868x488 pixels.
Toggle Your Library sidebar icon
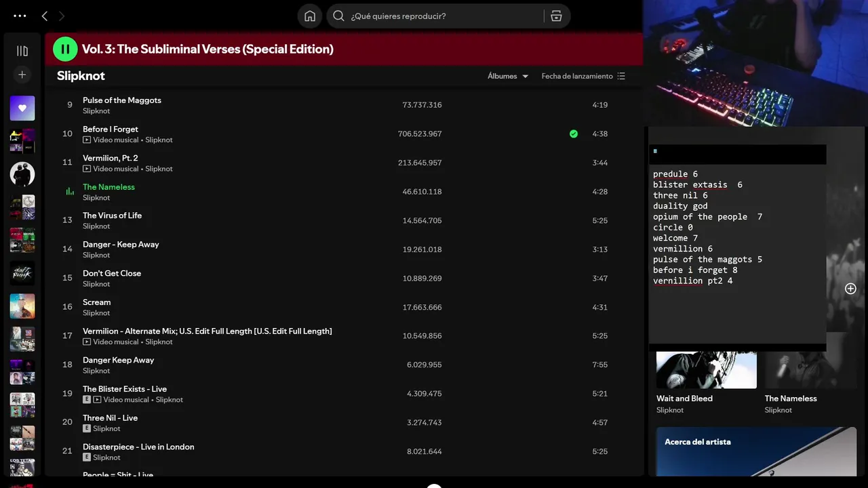(22, 51)
